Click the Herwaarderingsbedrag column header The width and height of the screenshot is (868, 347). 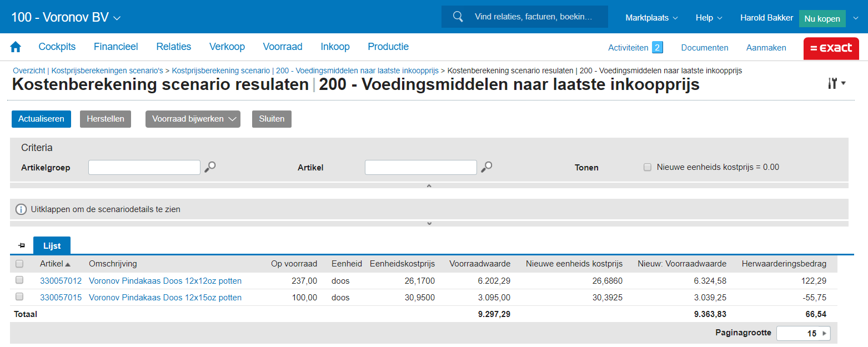click(784, 264)
